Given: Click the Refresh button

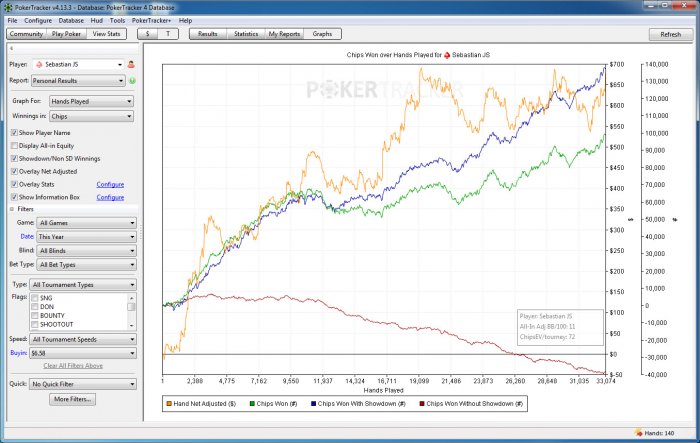Looking at the screenshot, I should (x=671, y=34).
